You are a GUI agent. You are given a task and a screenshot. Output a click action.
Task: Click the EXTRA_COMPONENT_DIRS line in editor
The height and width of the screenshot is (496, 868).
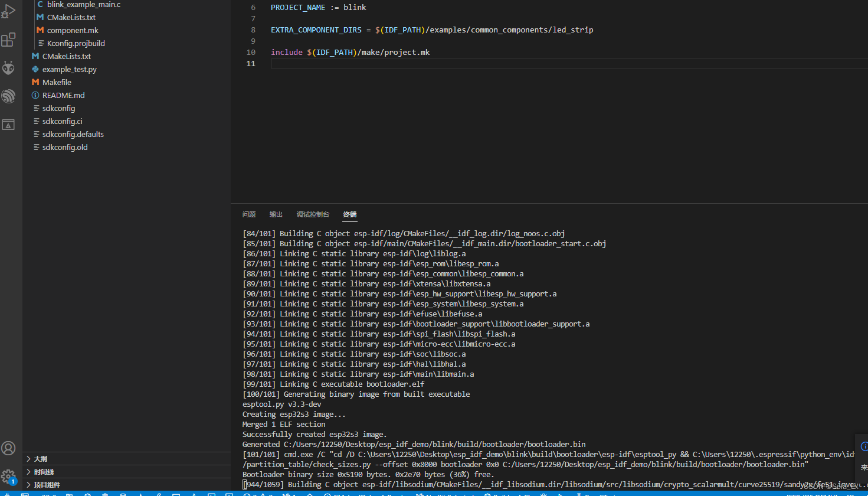coord(432,30)
